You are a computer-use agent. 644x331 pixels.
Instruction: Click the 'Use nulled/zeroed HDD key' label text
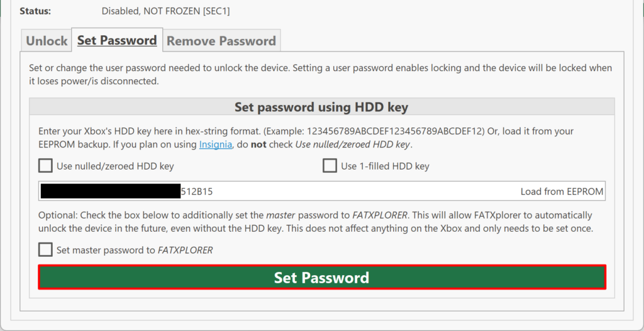click(x=115, y=166)
